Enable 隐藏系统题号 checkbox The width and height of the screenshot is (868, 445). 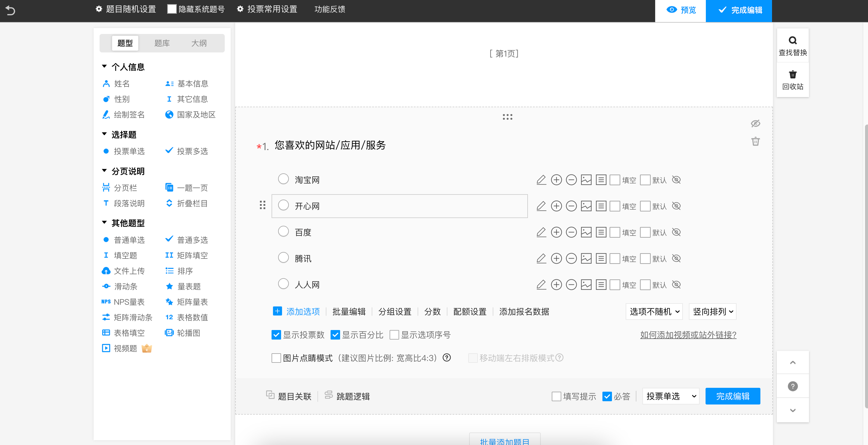pos(172,9)
